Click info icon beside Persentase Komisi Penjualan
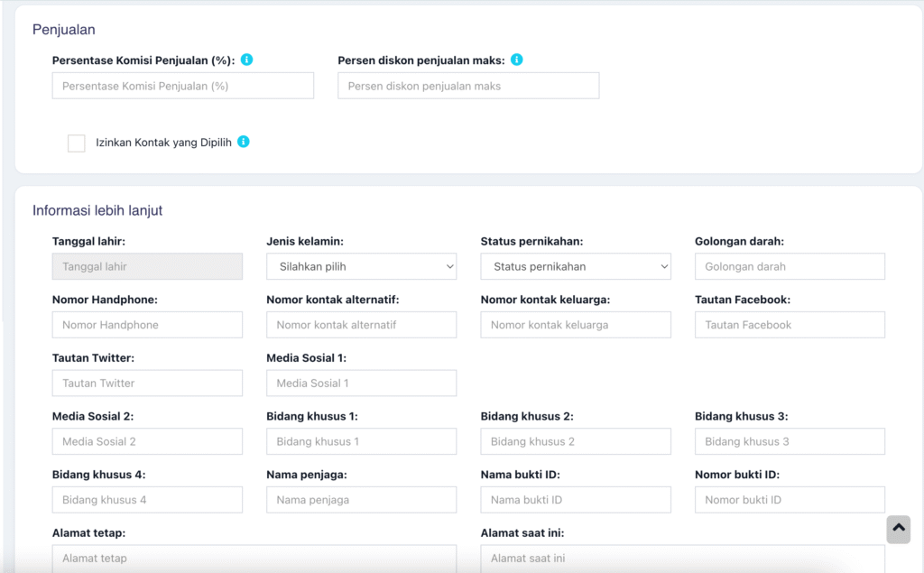 tap(246, 60)
